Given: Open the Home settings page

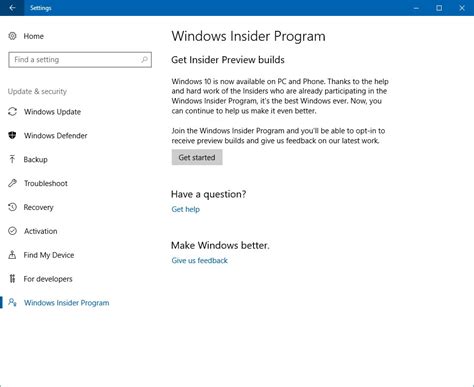Looking at the screenshot, I should pos(33,36).
